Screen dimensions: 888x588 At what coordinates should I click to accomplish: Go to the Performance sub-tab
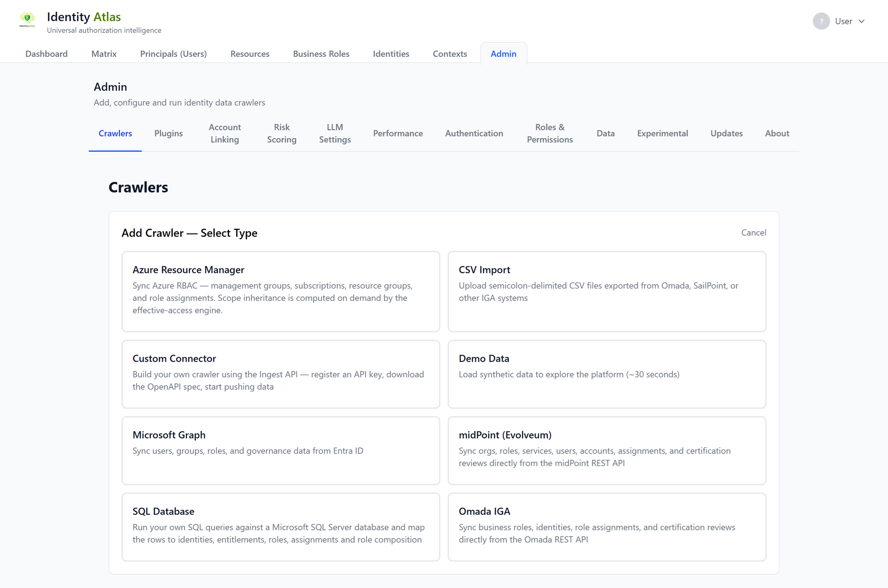pos(398,133)
